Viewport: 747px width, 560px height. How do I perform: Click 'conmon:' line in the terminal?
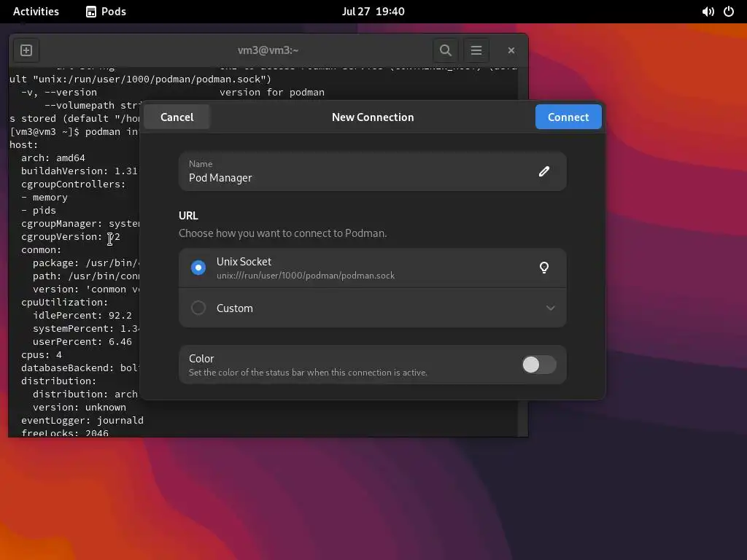coord(42,250)
